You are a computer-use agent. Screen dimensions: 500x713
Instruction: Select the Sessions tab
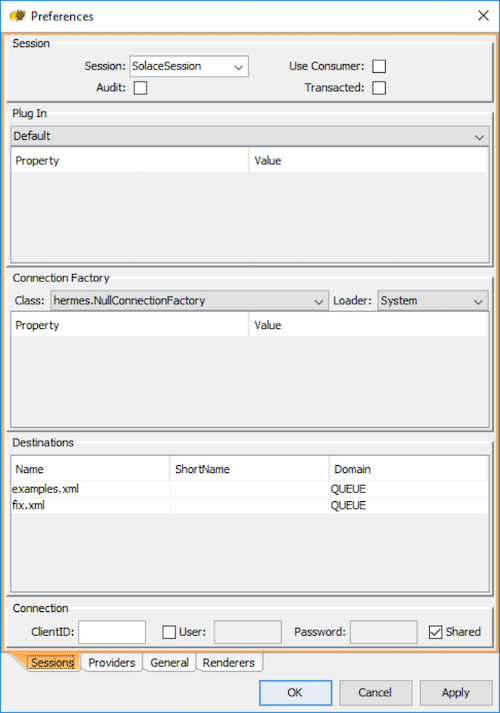(52, 663)
